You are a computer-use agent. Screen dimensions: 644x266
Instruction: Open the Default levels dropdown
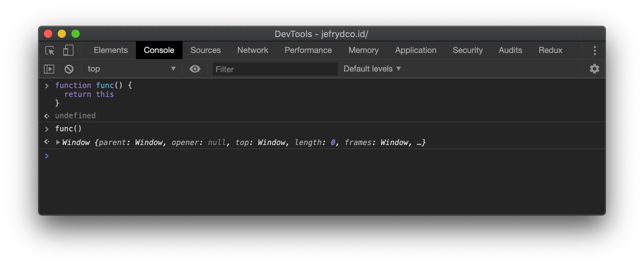point(372,69)
